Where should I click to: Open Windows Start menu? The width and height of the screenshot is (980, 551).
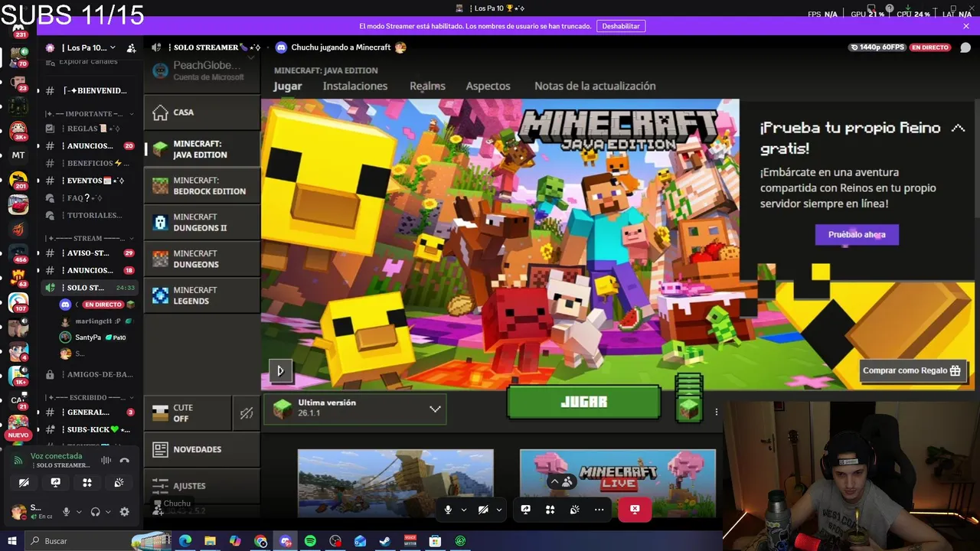(12, 541)
